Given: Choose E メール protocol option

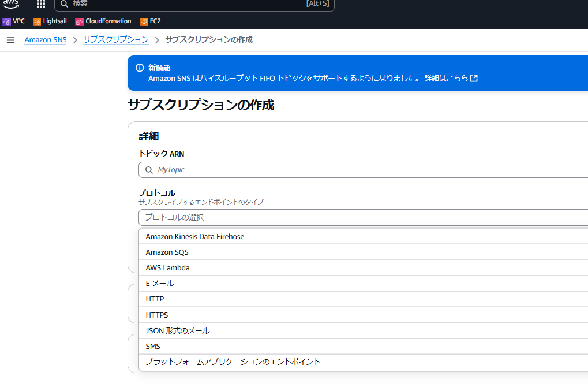Looking at the screenshot, I should coord(363,284).
